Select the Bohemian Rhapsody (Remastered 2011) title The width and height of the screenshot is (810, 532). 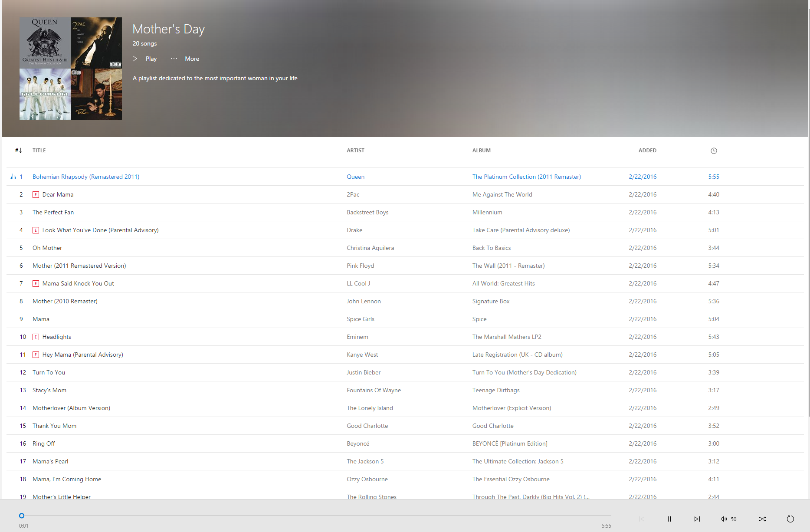(x=86, y=177)
